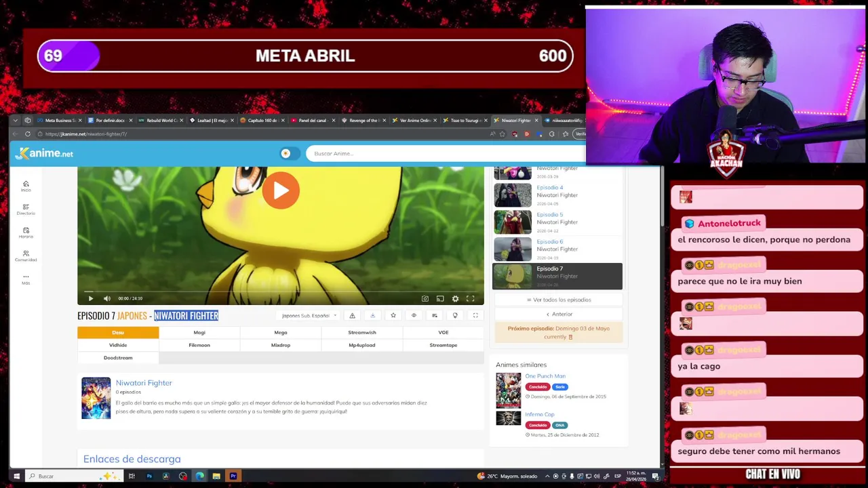Viewport: 868px width, 488px height.
Task: Select the Desu server tab
Action: coord(118,332)
